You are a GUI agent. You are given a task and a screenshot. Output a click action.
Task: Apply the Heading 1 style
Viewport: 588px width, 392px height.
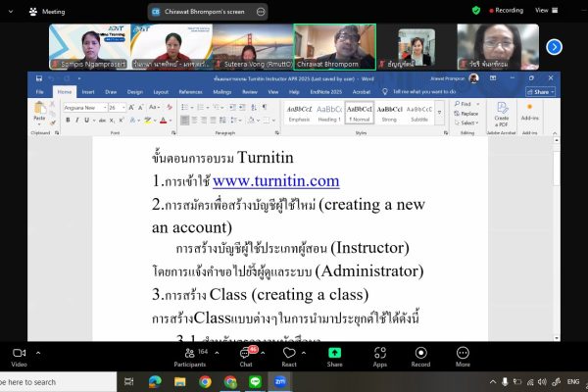point(329,114)
